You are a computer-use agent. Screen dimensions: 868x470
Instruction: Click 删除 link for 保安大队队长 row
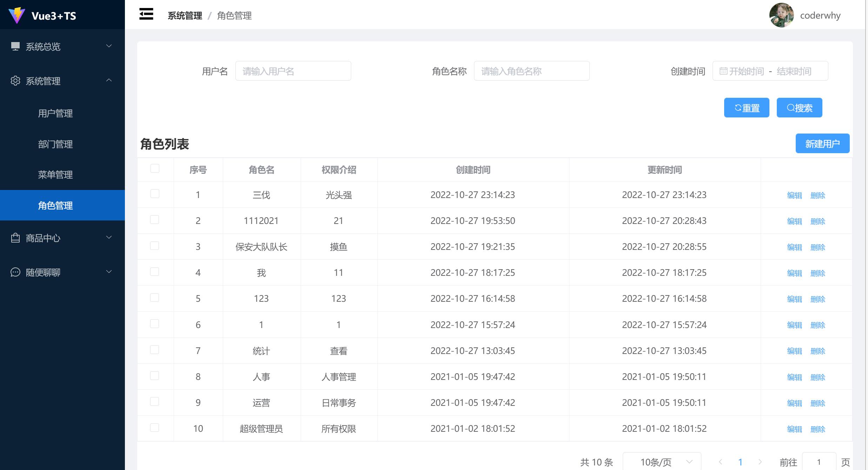(x=817, y=247)
